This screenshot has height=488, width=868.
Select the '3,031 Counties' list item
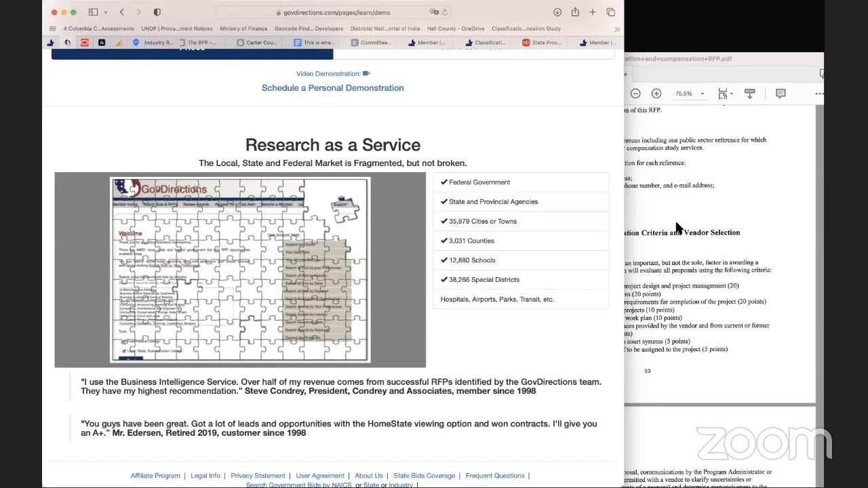pyautogui.click(x=521, y=241)
